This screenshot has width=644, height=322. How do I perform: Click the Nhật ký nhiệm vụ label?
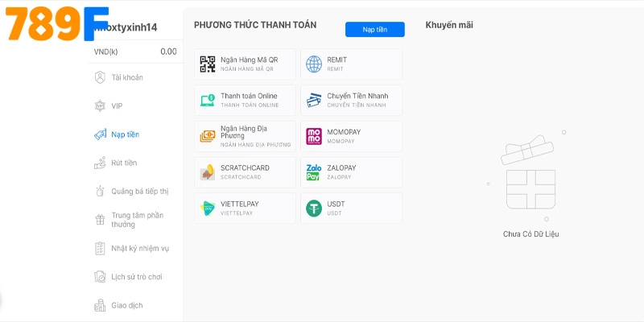pos(140,249)
